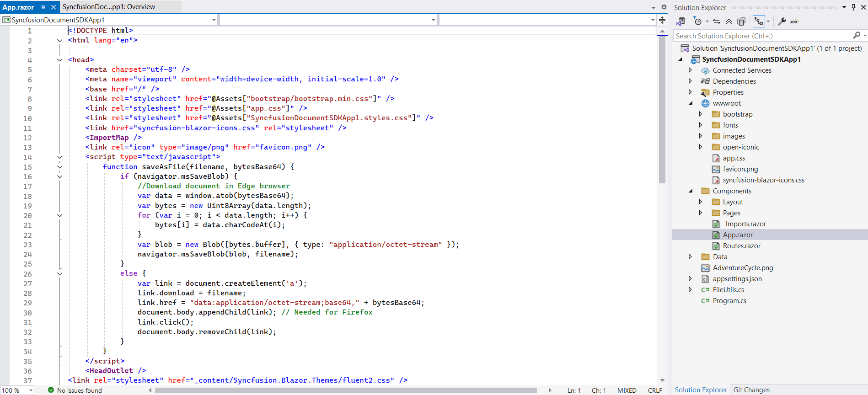The width and height of the screenshot is (868, 395).
Task: Focus the Search Solution Explorer box
Action: point(763,36)
